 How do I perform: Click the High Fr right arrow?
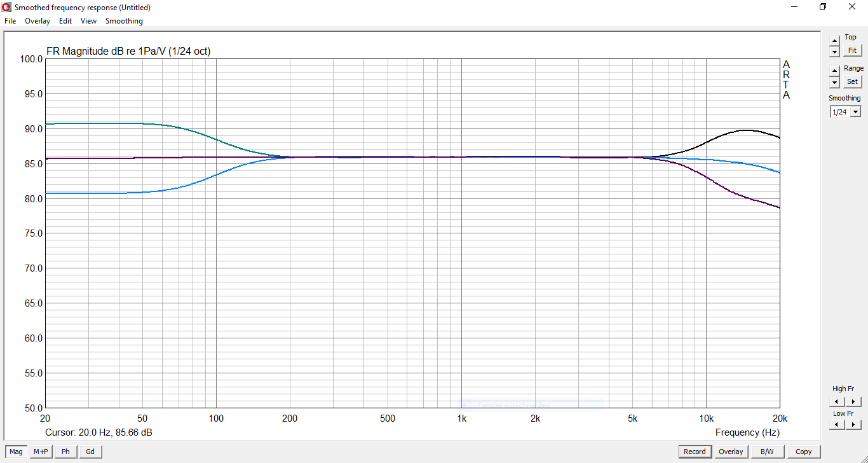[853, 401]
